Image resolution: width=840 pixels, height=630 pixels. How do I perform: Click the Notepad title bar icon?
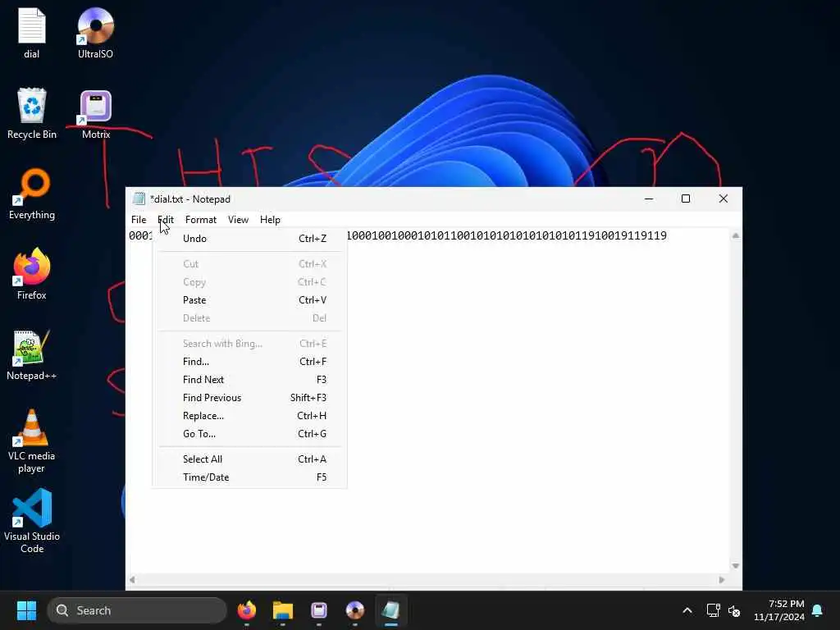139,199
